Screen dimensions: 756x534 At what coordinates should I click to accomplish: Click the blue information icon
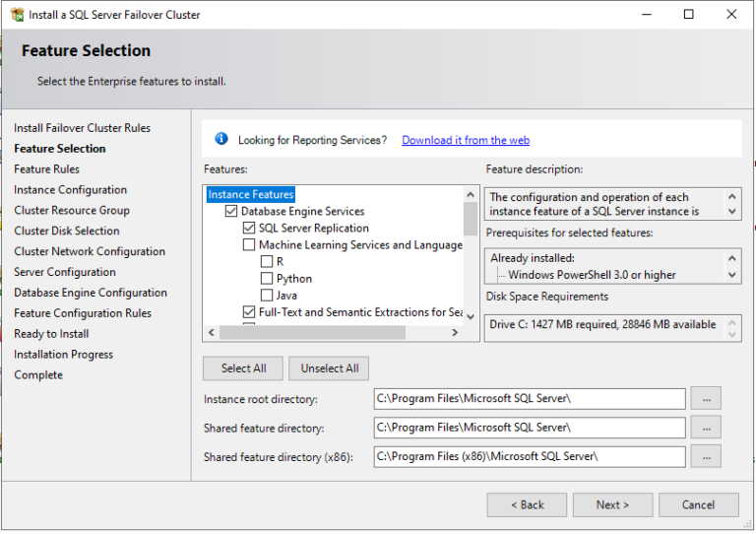coord(221,139)
